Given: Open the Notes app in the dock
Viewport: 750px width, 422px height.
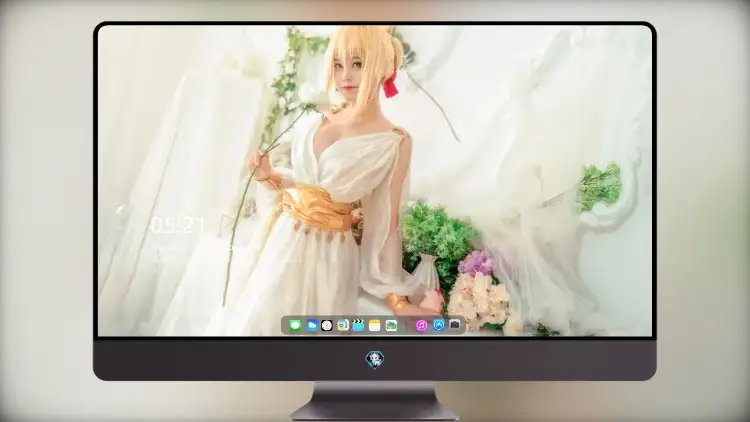Looking at the screenshot, I should 375,326.
